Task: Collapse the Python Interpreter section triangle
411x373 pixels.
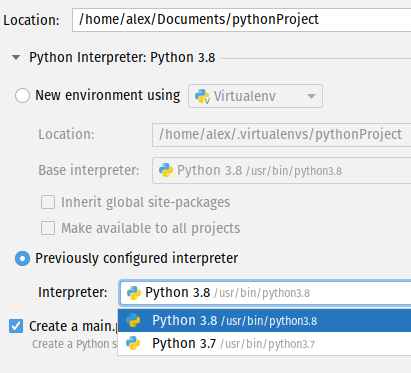Action: coord(16,57)
